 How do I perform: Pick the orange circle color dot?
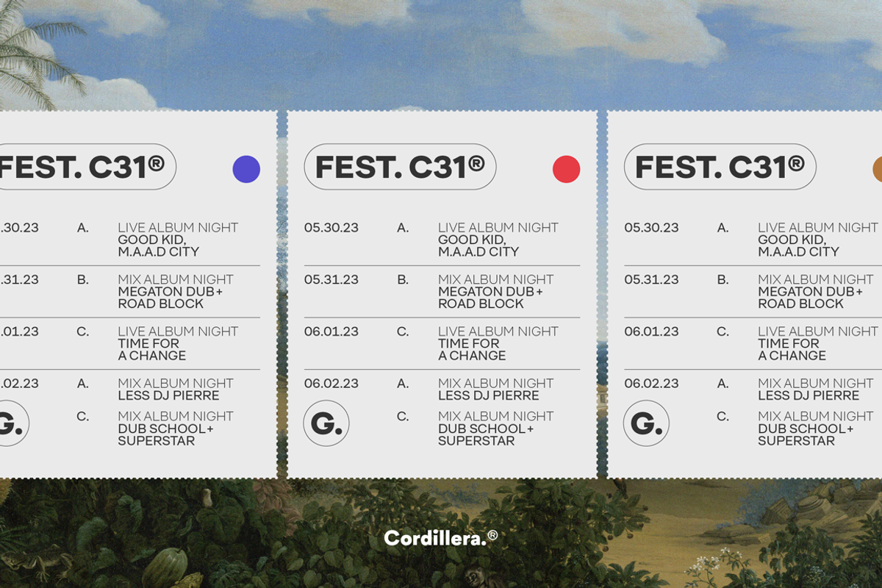pos(877,169)
